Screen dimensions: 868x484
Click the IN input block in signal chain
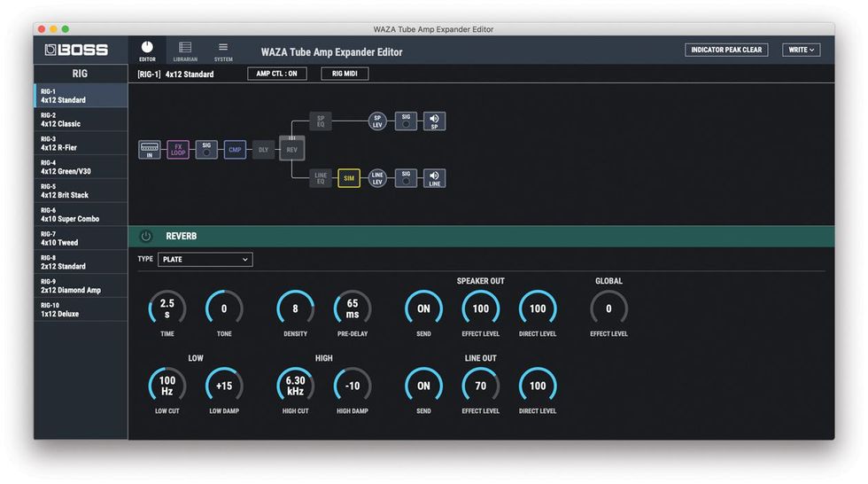point(150,150)
